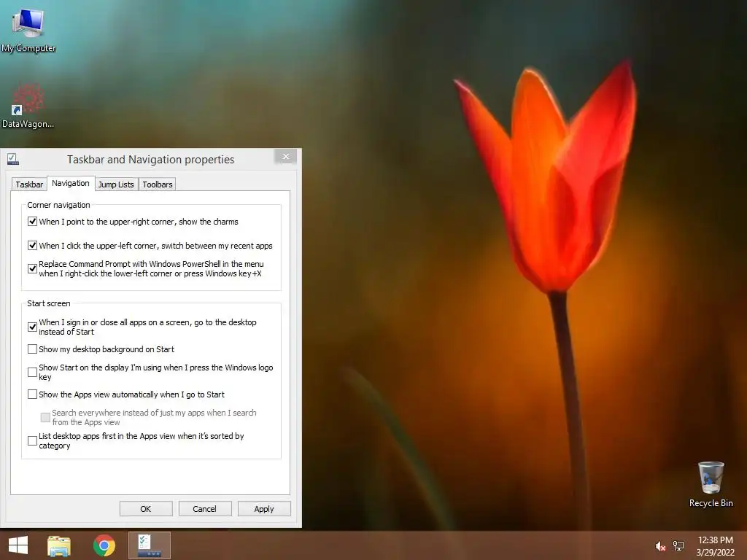Switch to the Jump Lists tab
Image resolution: width=747 pixels, height=560 pixels.
click(x=116, y=184)
